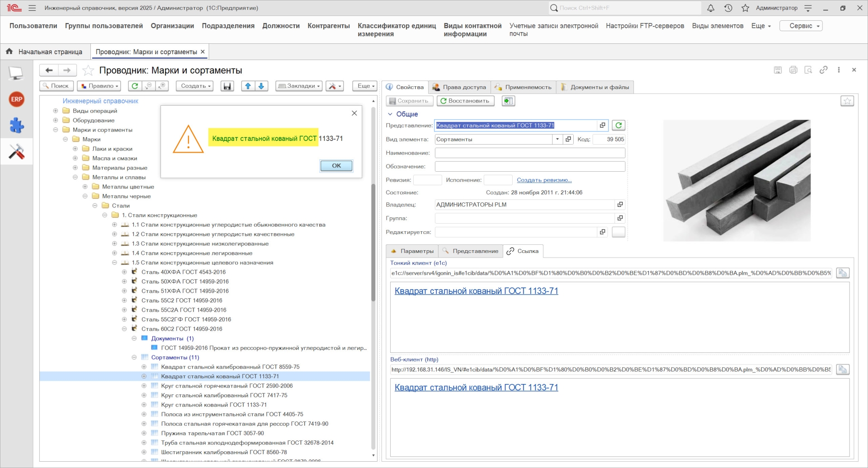The image size is (868, 468).
Task: Click the refresh icon in explorer toolbar
Action: [x=135, y=86]
